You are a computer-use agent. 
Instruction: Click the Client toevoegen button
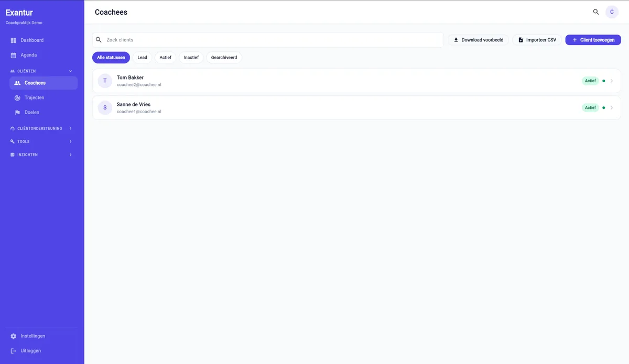pos(593,40)
